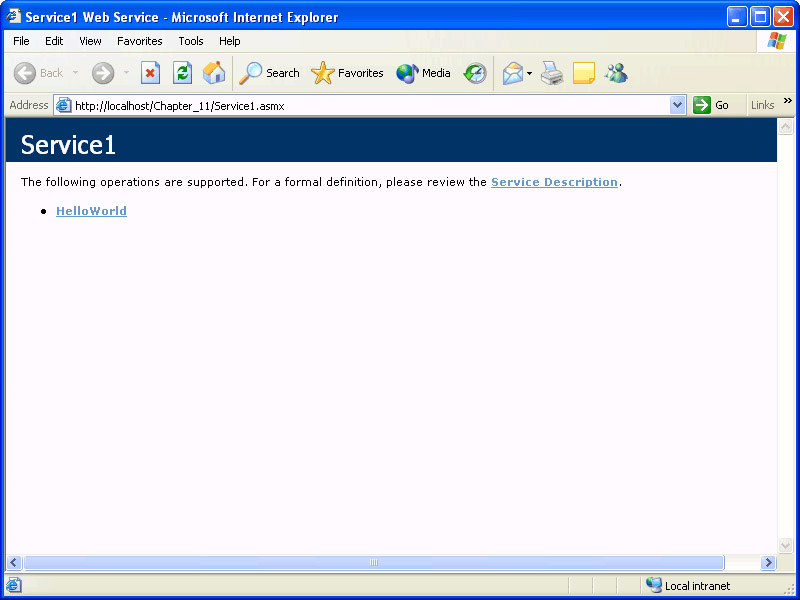800x600 pixels.
Task: Click the horizontal scrollbar thumb
Action: [x=373, y=563]
